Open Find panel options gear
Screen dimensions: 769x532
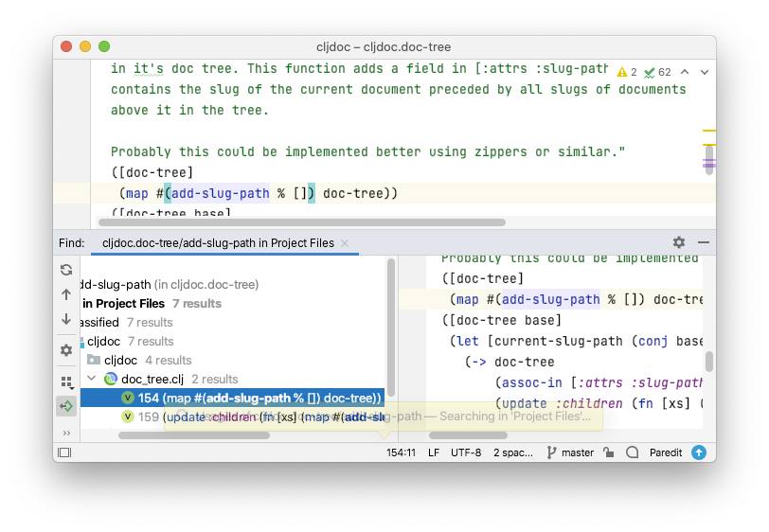pyautogui.click(x=679, y=242)
